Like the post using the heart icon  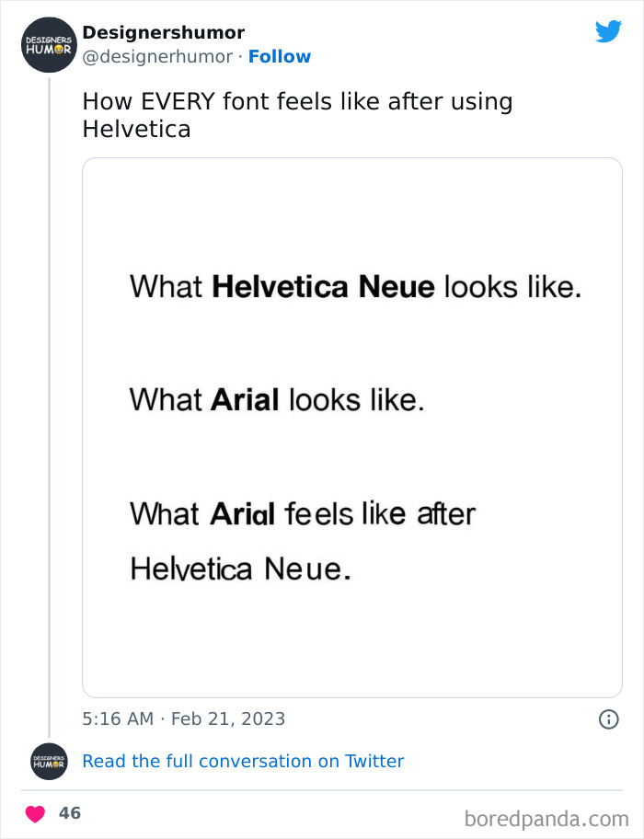35,813
